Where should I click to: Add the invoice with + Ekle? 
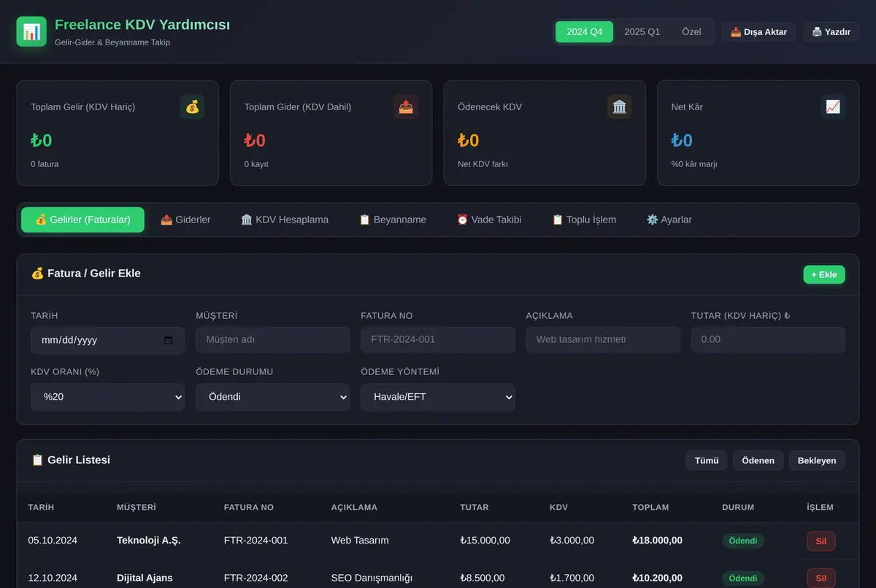824,274
